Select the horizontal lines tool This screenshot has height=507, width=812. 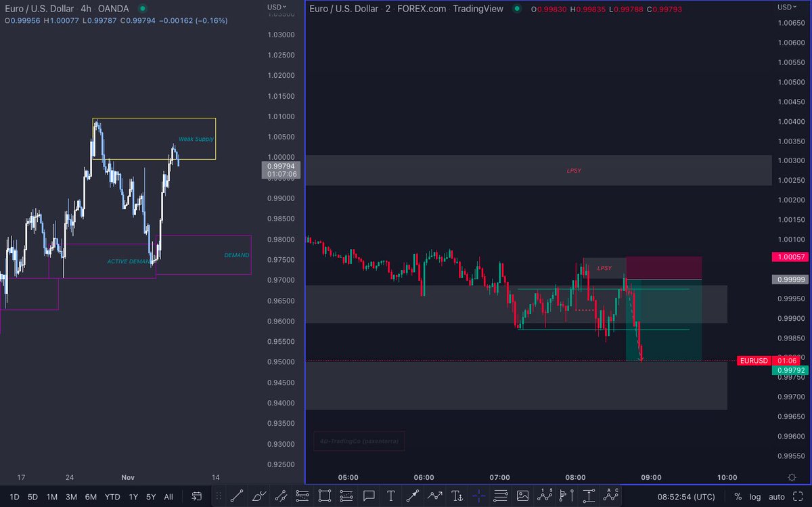coord(501,496)
